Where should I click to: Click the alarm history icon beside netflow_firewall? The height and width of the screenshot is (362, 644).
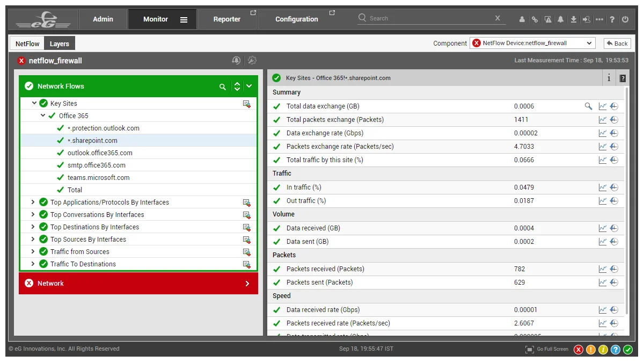(x=236, y=61)
